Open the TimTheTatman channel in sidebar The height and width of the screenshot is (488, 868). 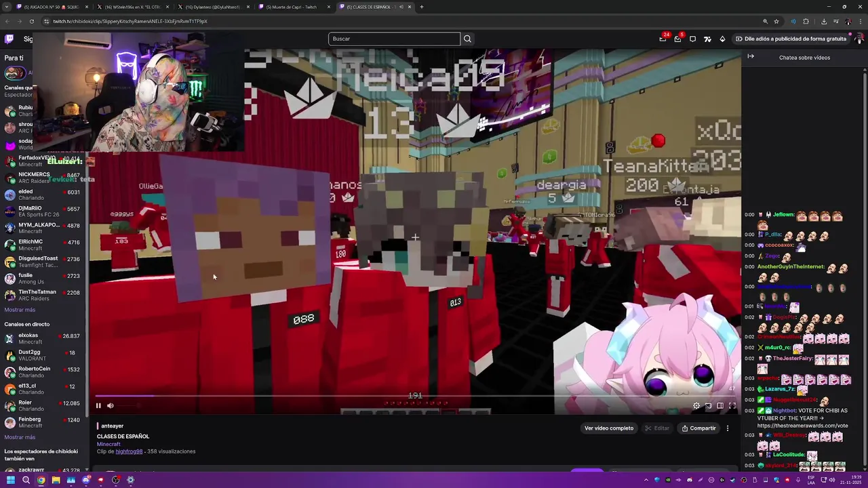(x=43, y=295)
